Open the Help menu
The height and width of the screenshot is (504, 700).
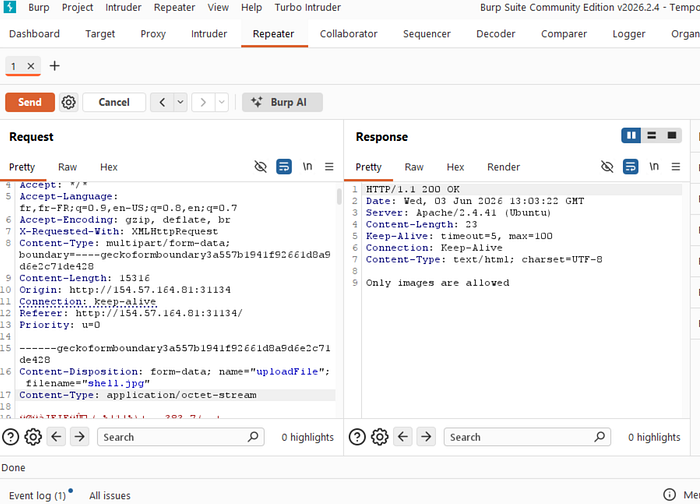pos(251,8)
